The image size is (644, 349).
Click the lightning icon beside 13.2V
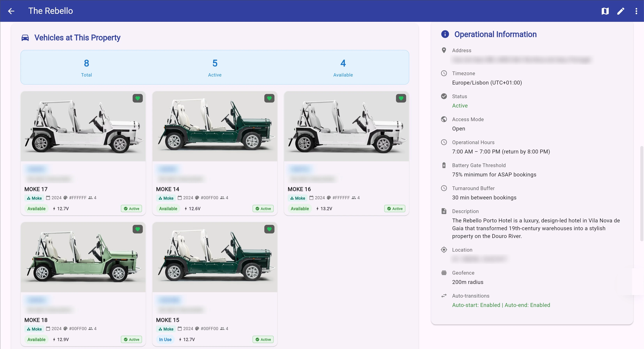(x=318, y=209)
